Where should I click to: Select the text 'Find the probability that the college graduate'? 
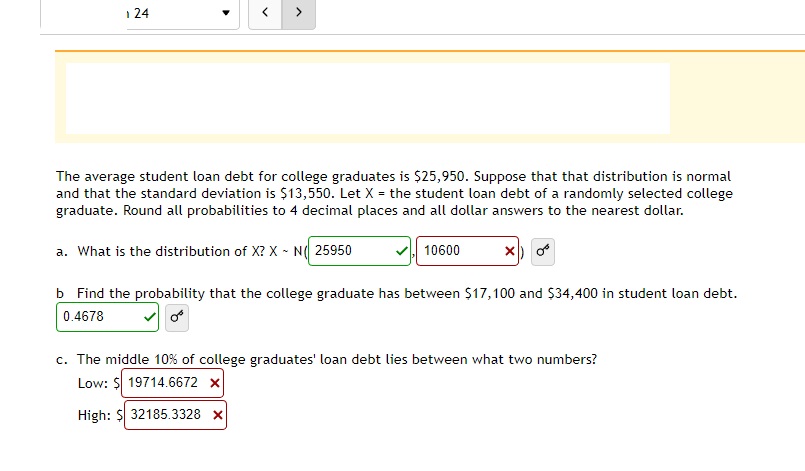click(225, 294)
